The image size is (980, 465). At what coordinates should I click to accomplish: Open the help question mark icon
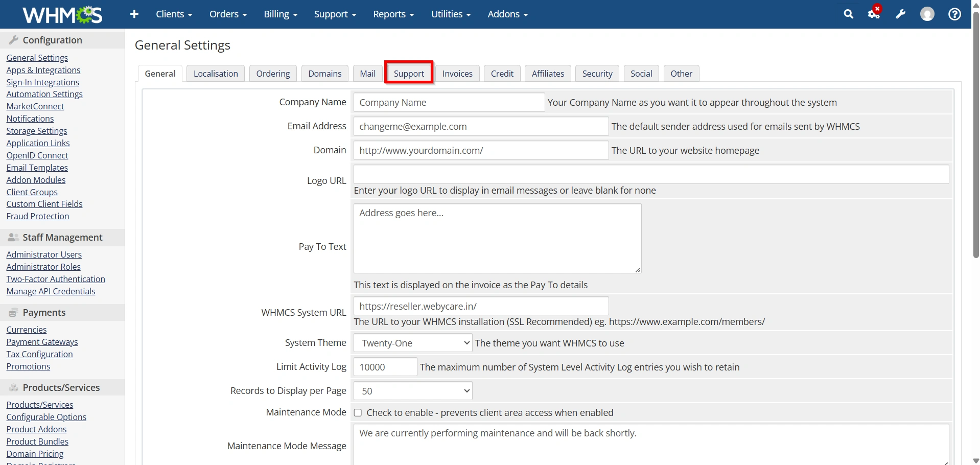[954, 14]
